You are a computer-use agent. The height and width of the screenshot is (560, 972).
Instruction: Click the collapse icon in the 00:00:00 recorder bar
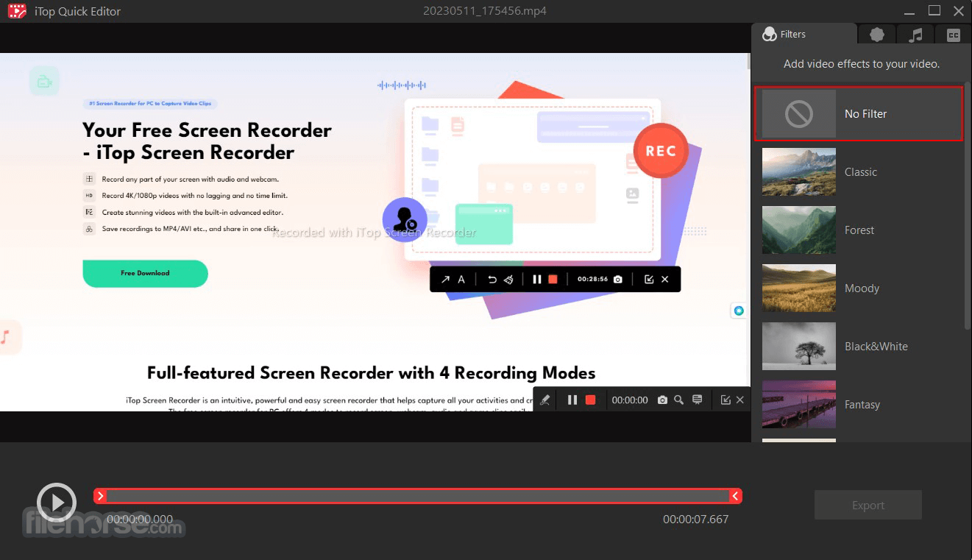pos(726,400)
